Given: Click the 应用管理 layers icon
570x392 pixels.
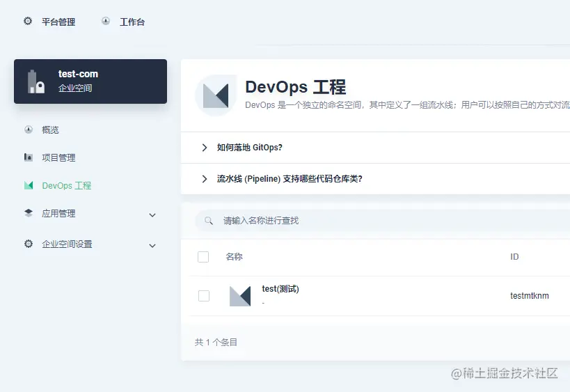Looking at the screenshot, I should (29, 213).
